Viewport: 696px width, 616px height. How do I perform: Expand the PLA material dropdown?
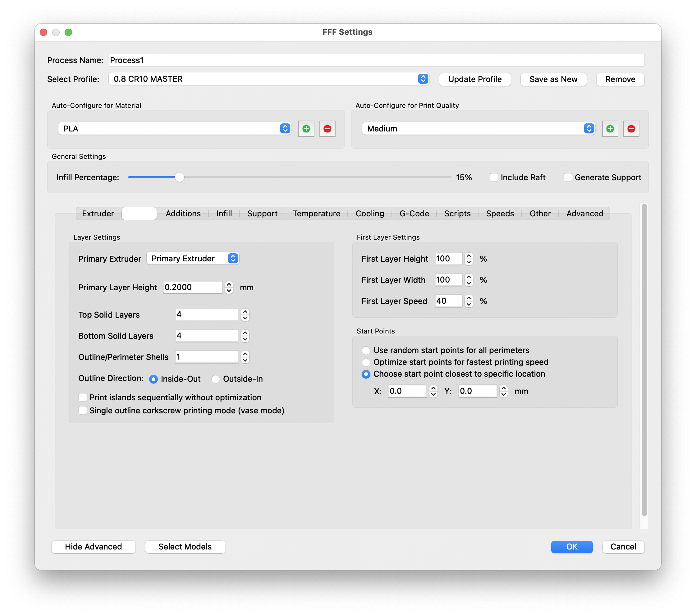(x=175, y=129)
